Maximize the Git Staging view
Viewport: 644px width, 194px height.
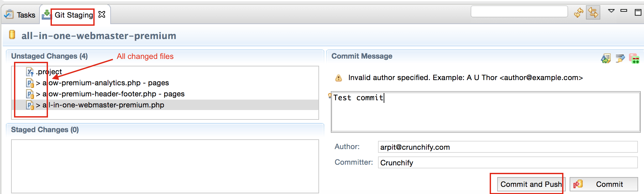coord(638,12)
